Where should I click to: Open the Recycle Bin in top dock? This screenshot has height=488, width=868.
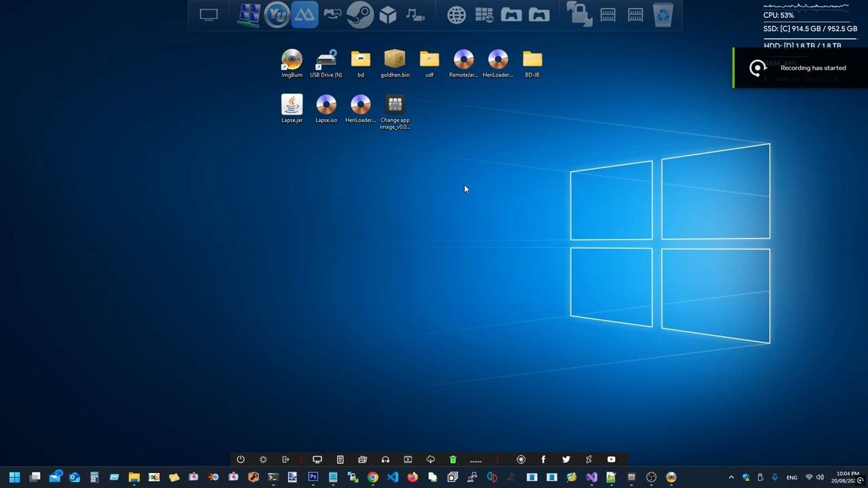(x=663, y=14)
